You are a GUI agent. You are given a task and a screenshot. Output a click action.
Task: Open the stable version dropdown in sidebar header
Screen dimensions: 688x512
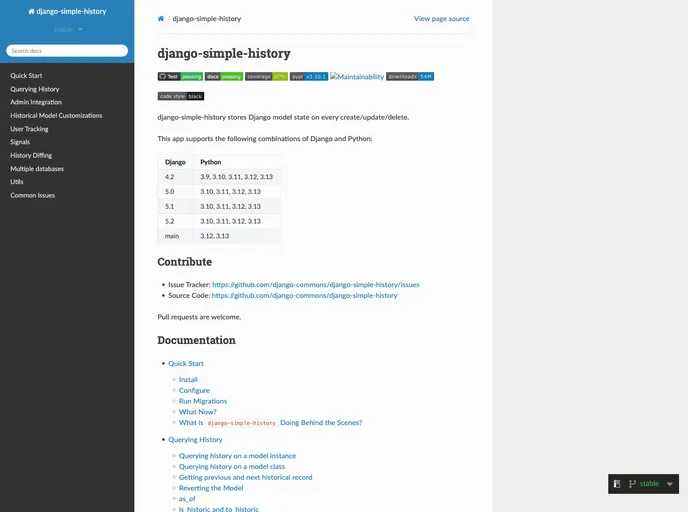pos(68,29)
